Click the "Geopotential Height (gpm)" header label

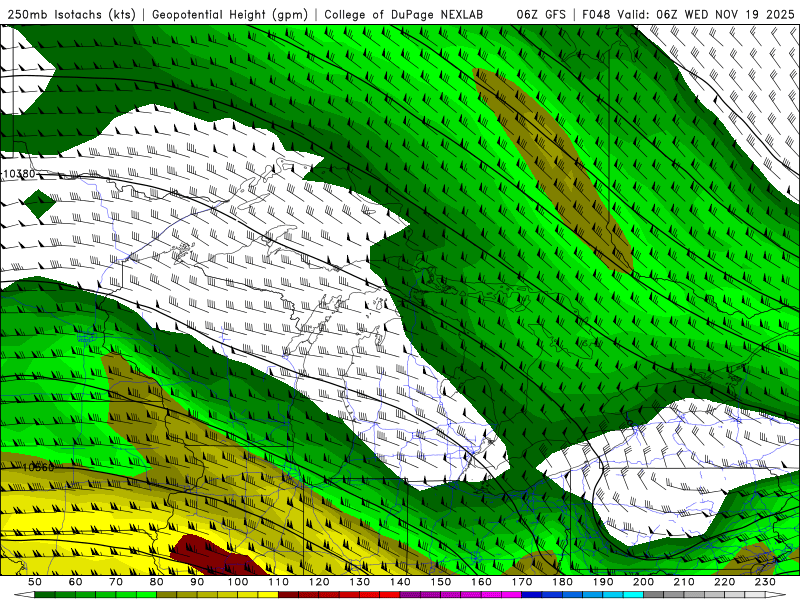230,15
